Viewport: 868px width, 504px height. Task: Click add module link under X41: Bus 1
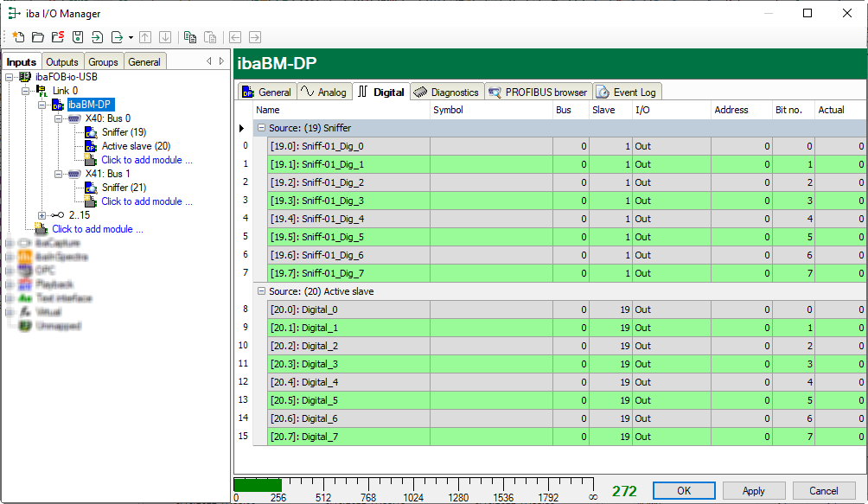(146, 201)
